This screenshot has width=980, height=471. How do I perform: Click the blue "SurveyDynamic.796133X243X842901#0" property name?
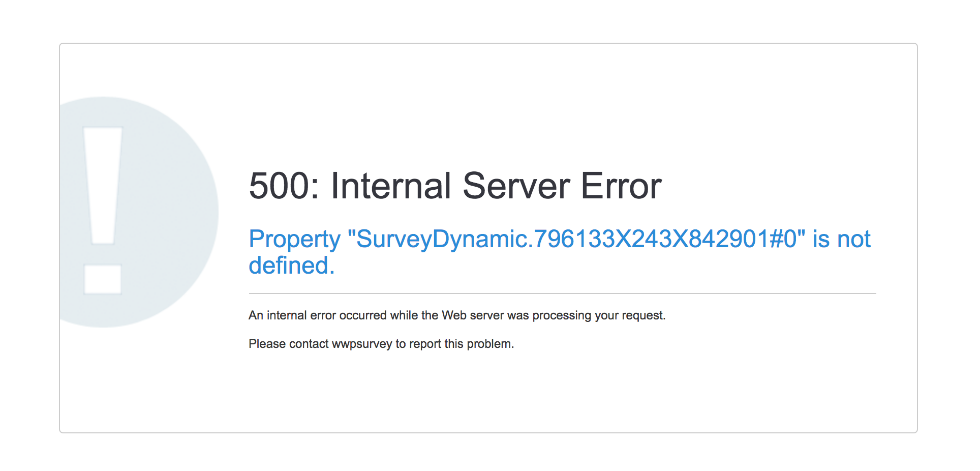tap(576, 239)
